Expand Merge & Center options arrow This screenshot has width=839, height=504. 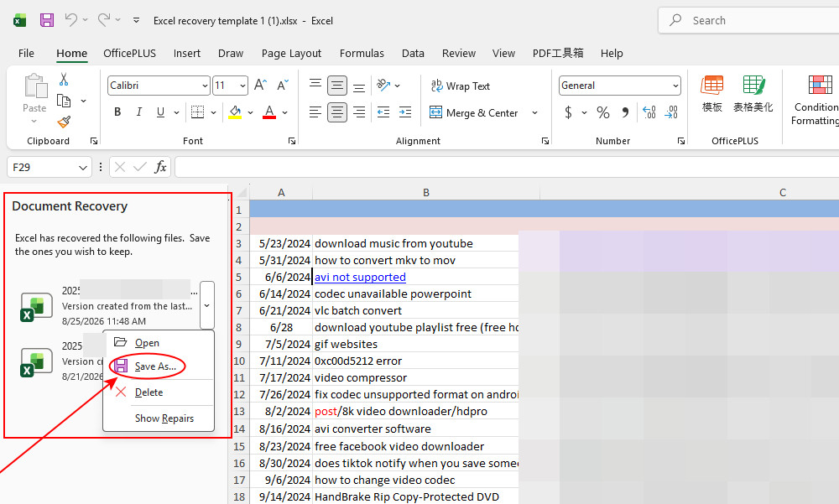click(x=534, y=113)
